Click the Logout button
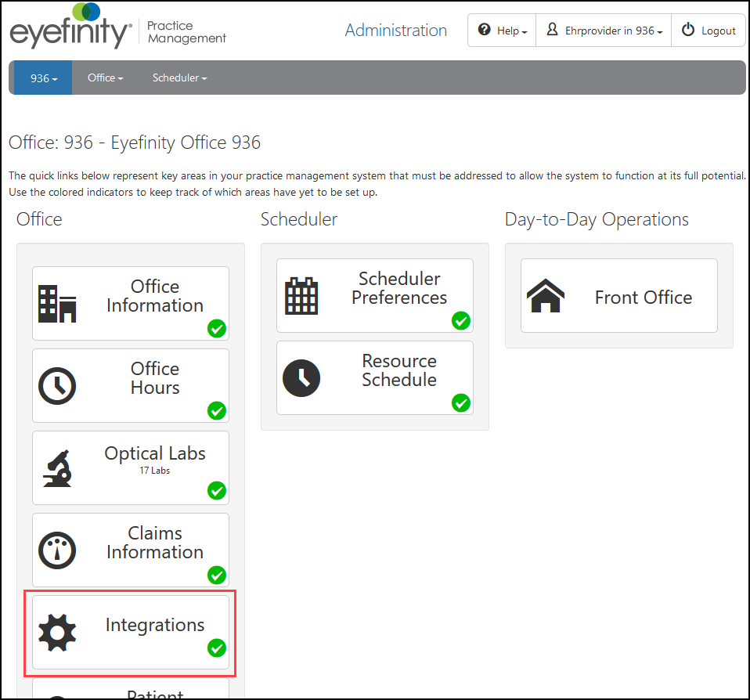750x700 pixels. coord(709,31)
